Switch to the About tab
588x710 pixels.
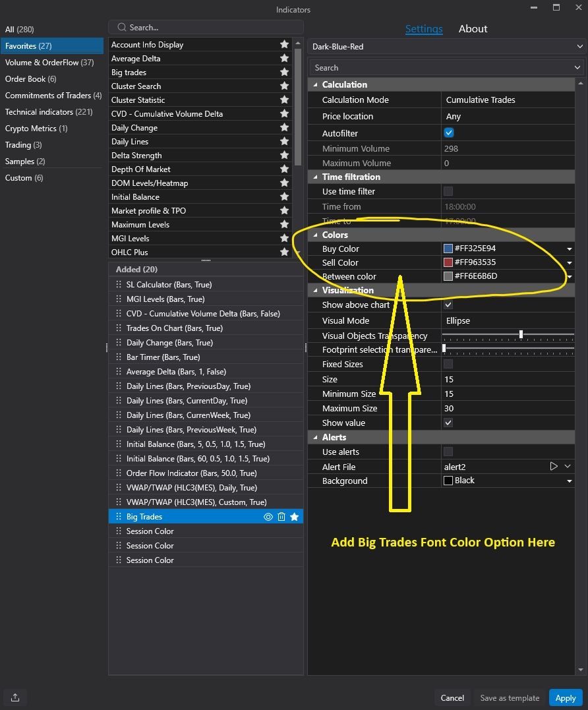(473, 28)
